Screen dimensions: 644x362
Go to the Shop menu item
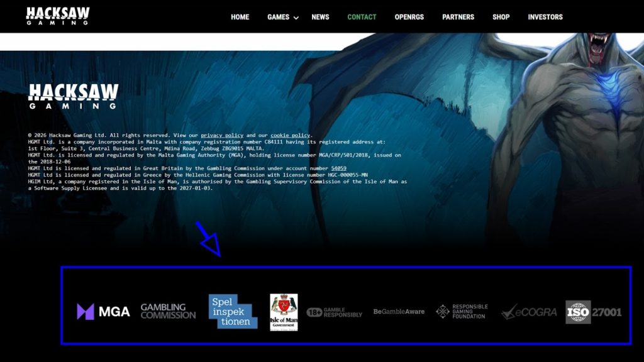click(501, 17)
